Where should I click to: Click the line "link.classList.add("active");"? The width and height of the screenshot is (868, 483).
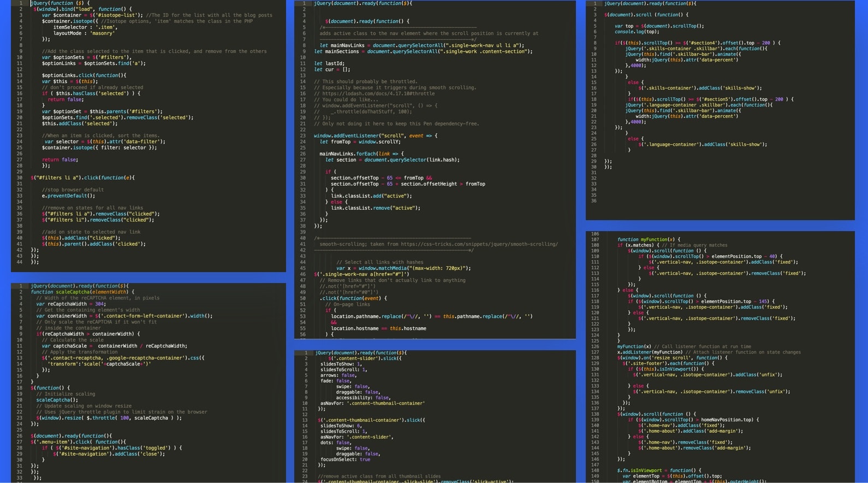tap(371, 196)
